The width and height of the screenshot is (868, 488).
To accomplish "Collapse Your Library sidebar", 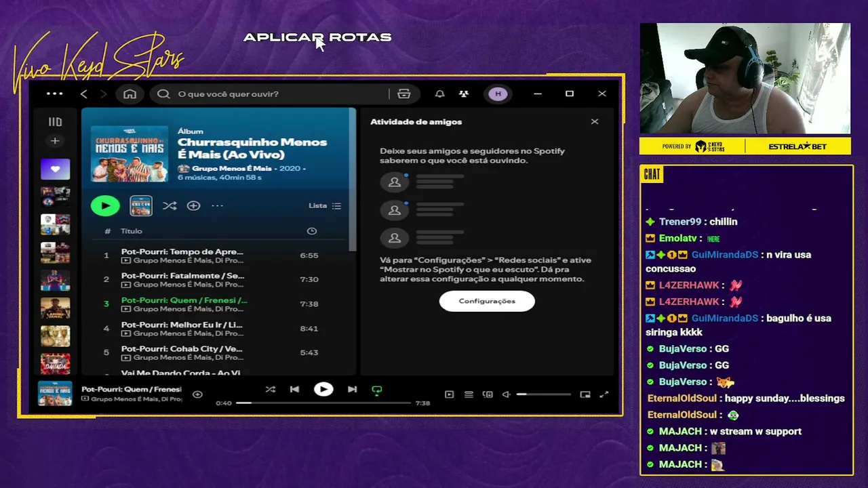I will click(x=55, y=122).
